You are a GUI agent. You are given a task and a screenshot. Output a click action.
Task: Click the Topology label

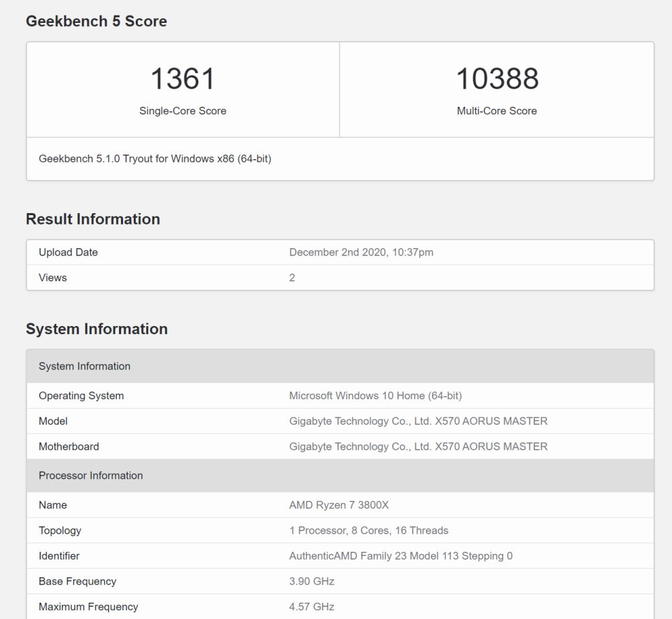(x=60, y=530)
